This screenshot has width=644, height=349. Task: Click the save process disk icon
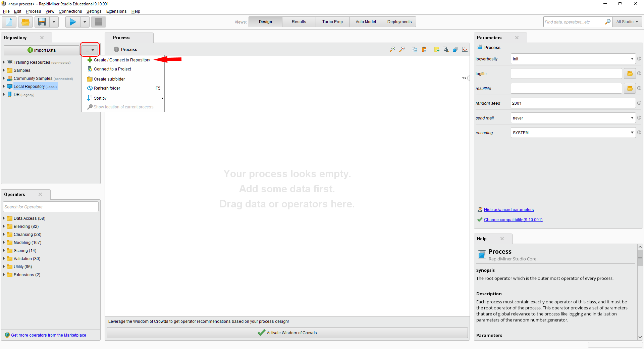tap(42, 22)
